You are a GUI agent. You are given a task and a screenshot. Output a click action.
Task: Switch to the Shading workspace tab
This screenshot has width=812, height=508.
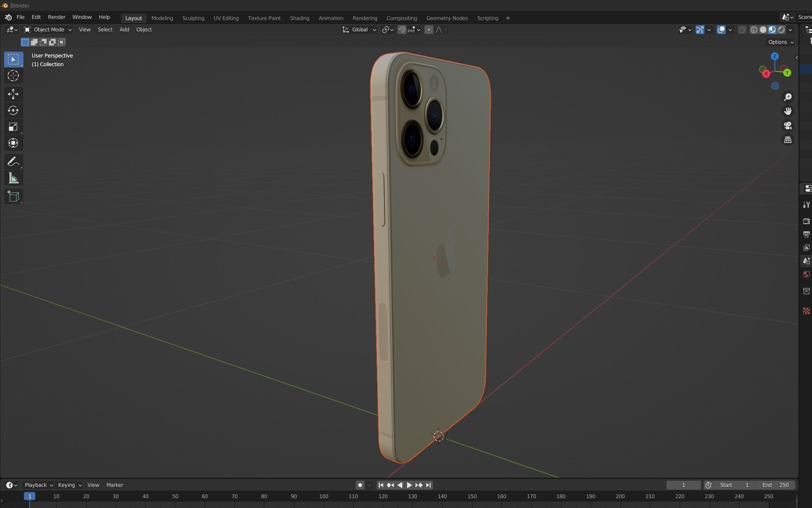point(299,18)
